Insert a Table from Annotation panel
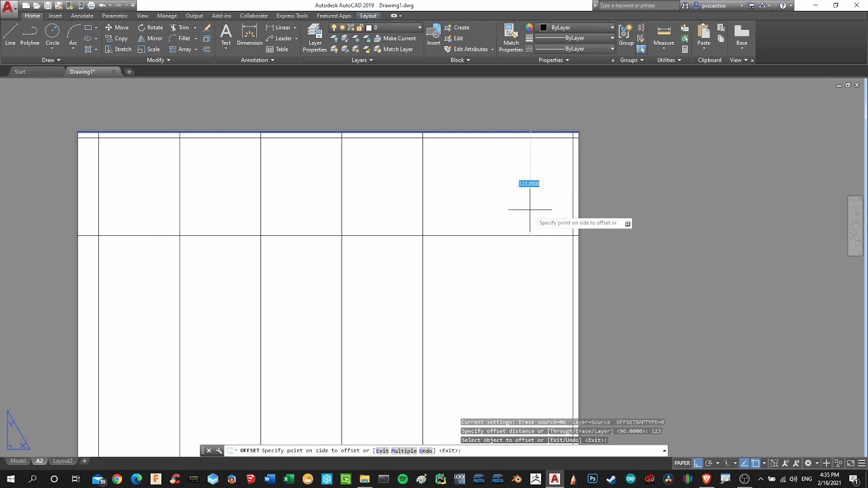Viewport: 868px width, 488px height. click(x=277, y=49)
